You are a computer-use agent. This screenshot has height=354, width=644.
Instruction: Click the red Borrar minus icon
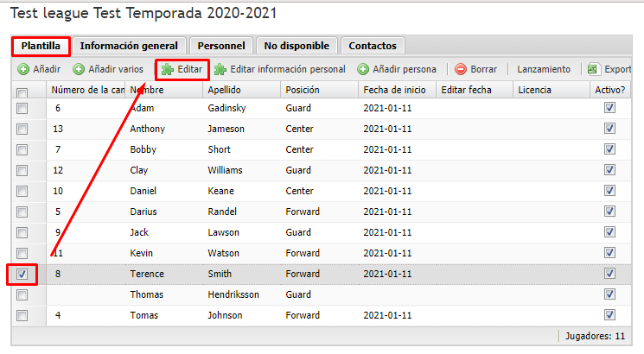coord(461,69)
